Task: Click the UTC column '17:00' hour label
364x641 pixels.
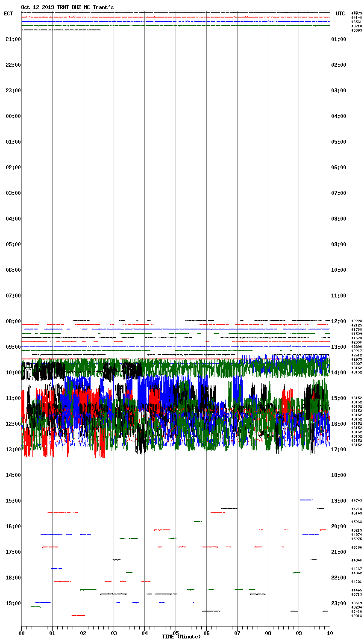Action: [x=339, y=450]
